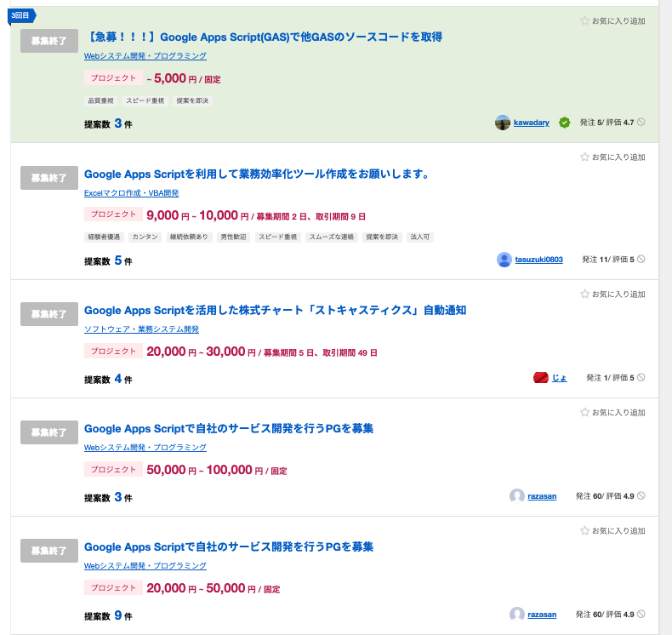Image resolution: width=672 pixels, height=635 pixels.
Task: Open the じょ user profile link
Action: coord(559,378)
